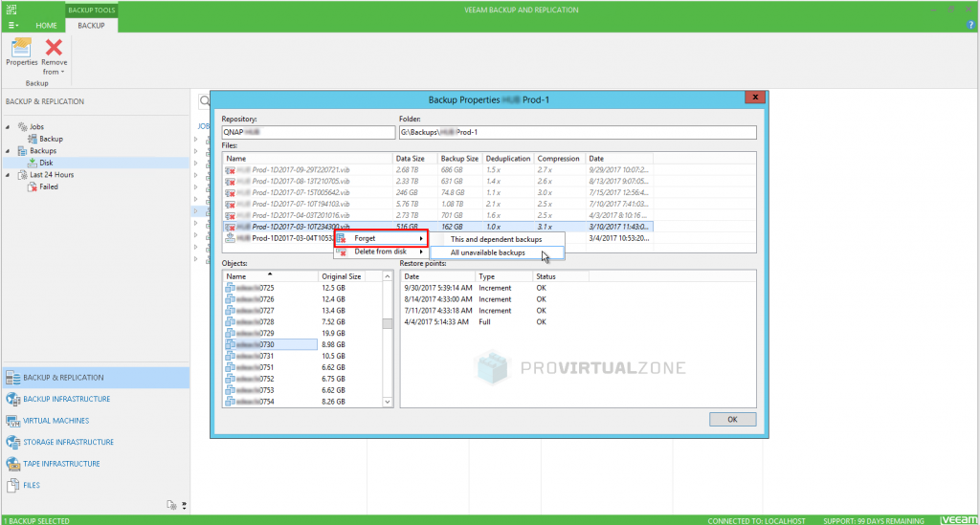Image resolution: width=980 pixels, height=525 pixels.
Task: Click the Properties icon in the ribbon
Action: [x=21, y=48]
